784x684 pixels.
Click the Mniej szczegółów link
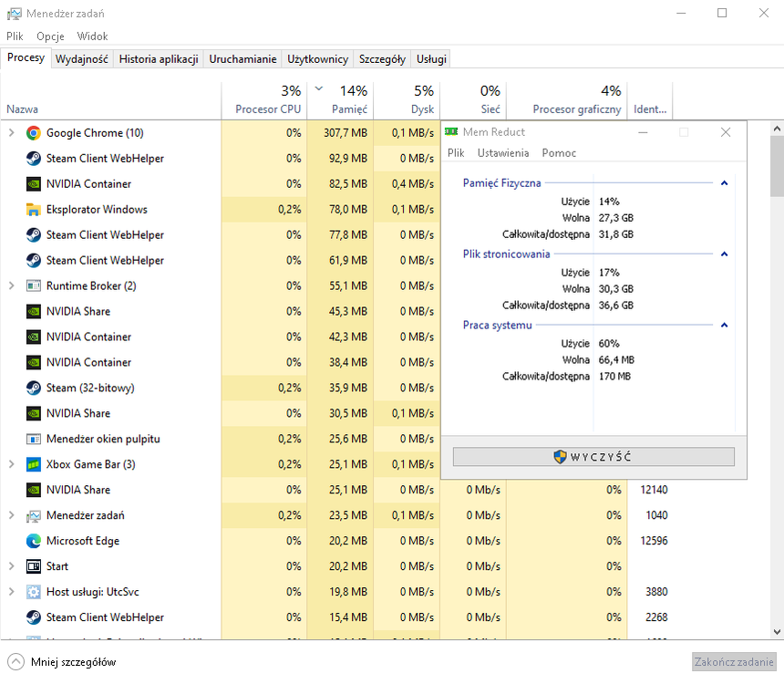(74, 662)
